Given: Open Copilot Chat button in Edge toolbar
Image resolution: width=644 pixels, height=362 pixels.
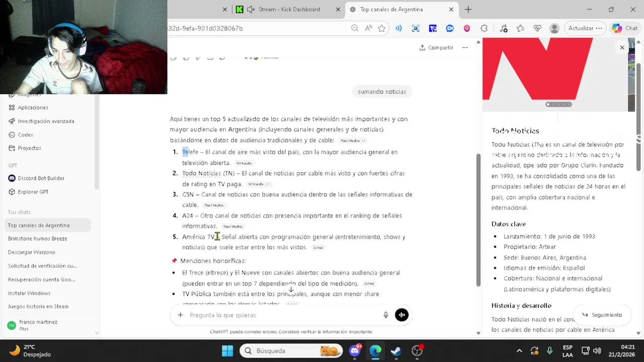Looking at the screenshot, I should (625, 28).
